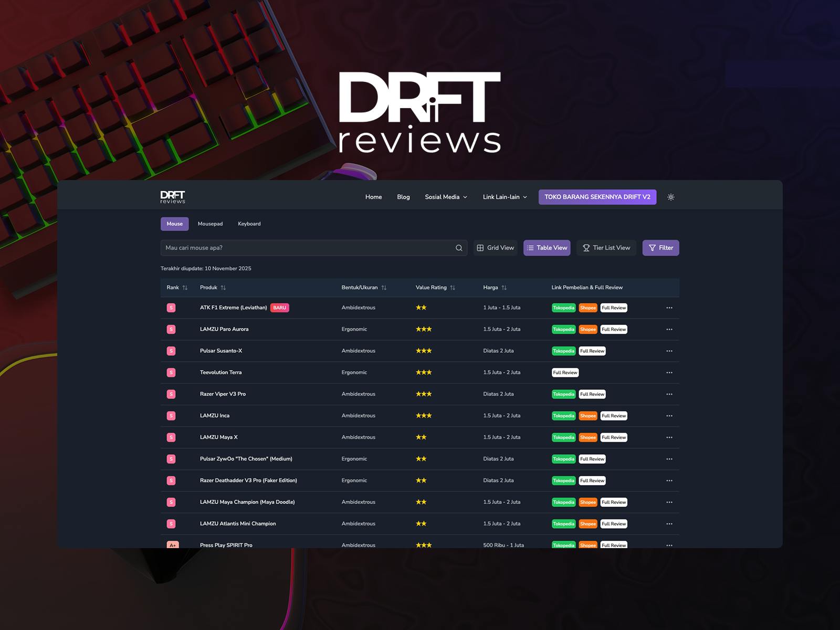Click the mouse search input field
Image resolution: width=840 pixels, height=630 pixels.
click(314, 248)
